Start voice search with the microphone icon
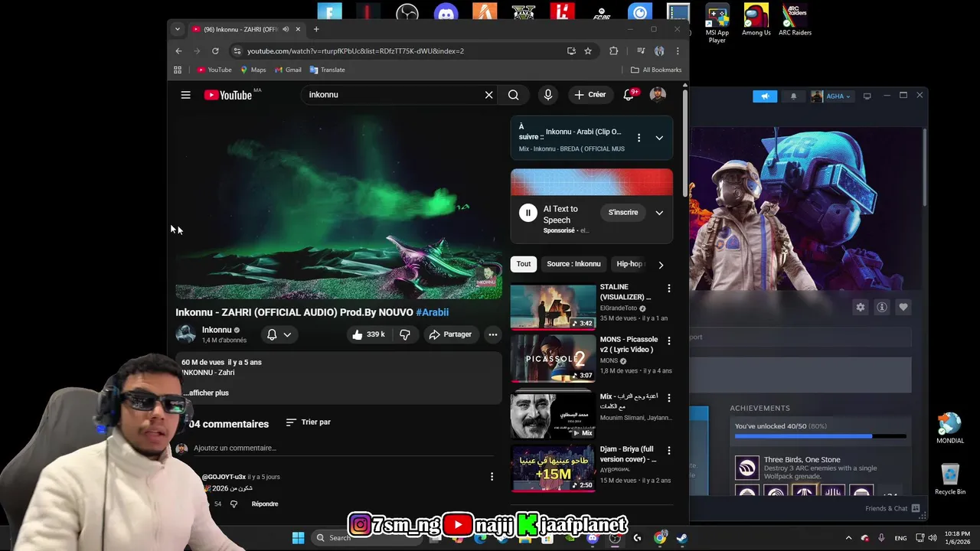Viewport: 980px width, 551px height. coord(547,95)
